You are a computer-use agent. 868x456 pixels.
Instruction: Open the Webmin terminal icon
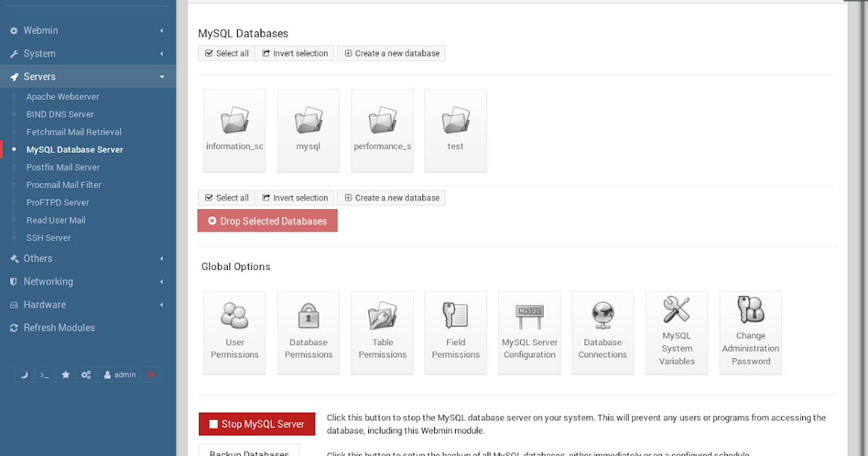point(43,374)
